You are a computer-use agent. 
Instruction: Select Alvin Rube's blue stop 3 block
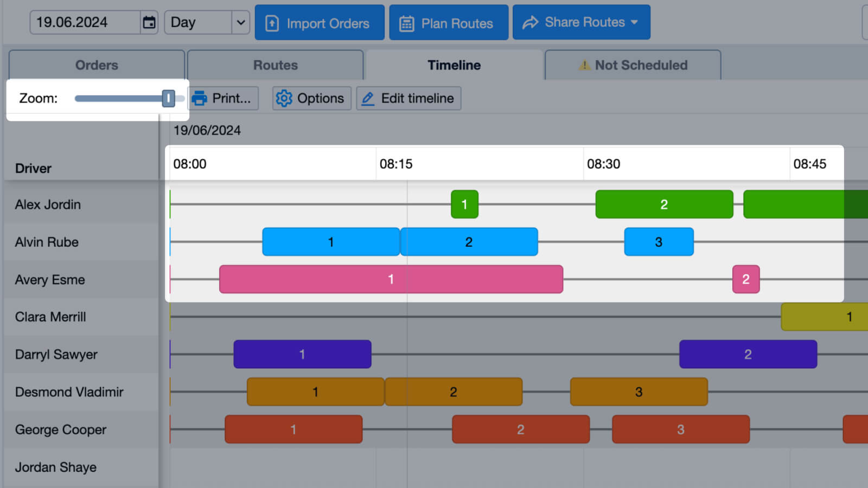(x=659, y=242)
